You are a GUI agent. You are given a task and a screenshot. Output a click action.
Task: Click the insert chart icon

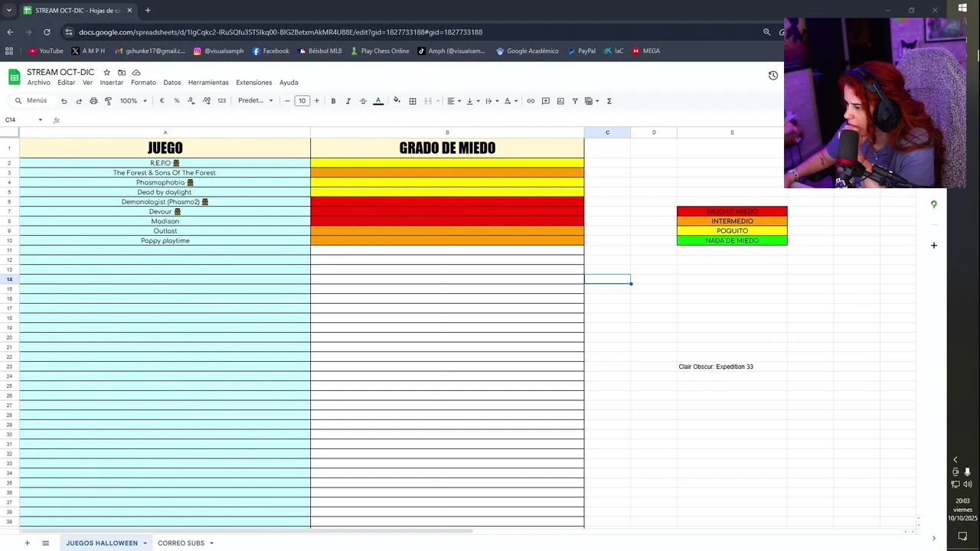(x=560, y=101)
